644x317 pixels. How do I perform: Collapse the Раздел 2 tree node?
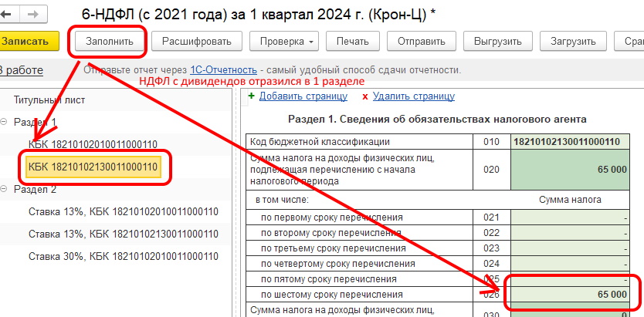click(x=4, y=189)
